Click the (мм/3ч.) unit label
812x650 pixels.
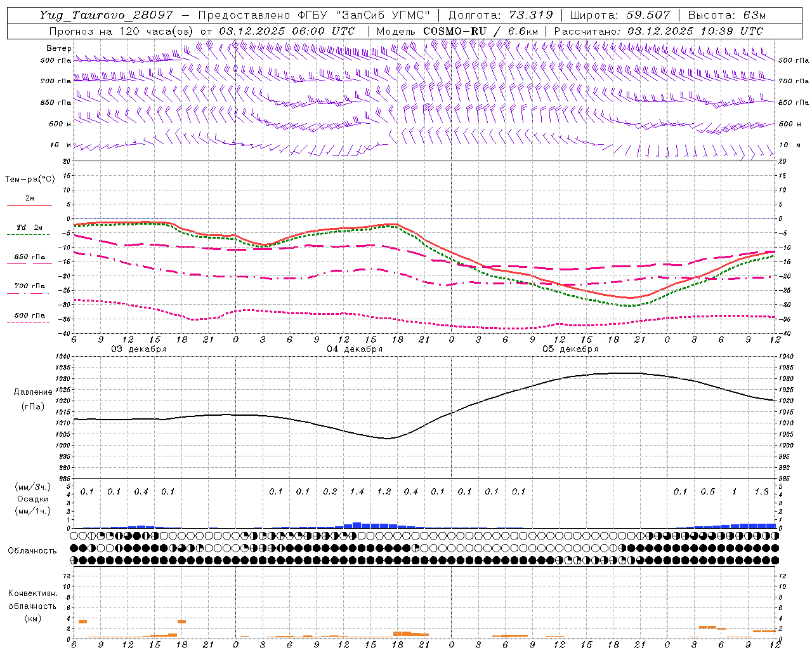[33, 487]
